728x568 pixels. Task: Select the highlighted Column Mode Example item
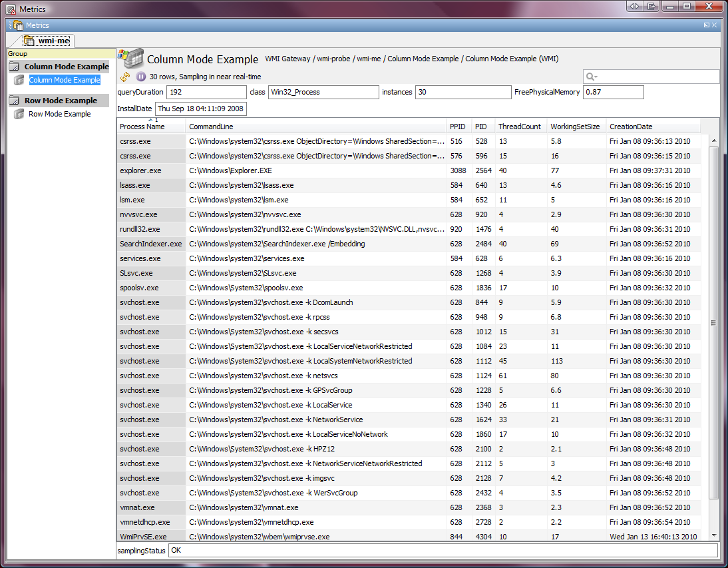click(64, 80)
